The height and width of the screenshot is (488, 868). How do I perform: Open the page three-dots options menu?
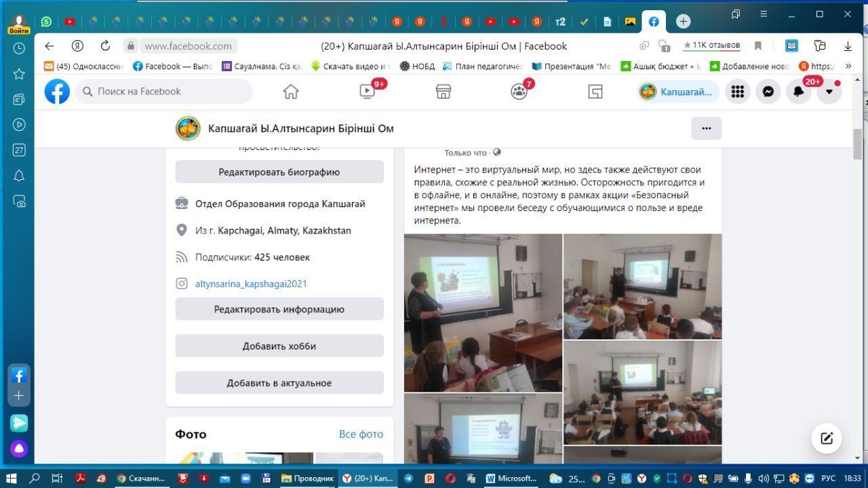706,128
